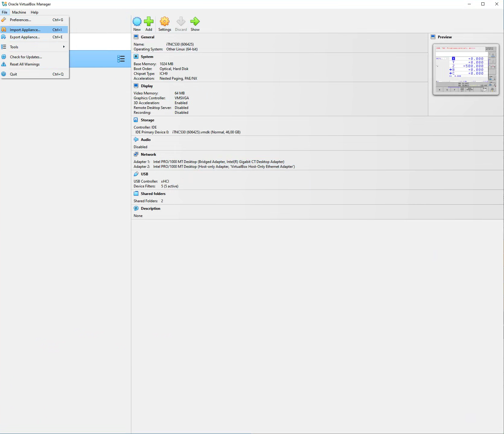
Task: Click the 64 MB video memory value
Action: (180, 93)
